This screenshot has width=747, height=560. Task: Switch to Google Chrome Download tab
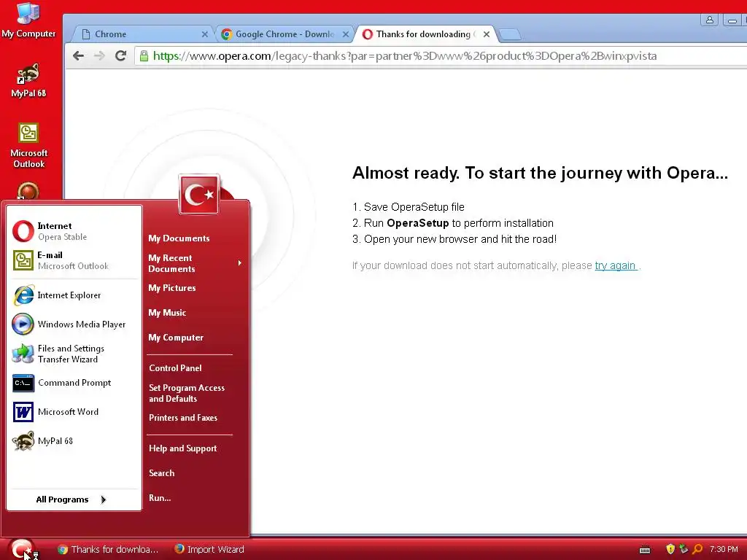(x=285, y=34)
